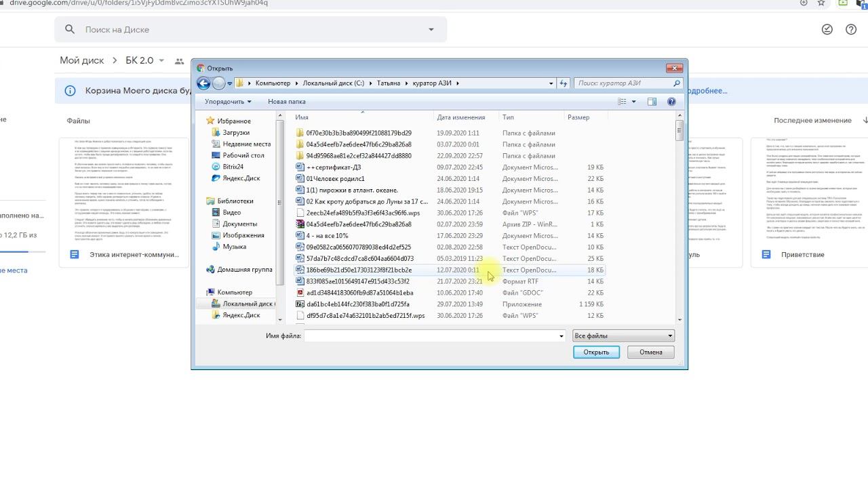868x488 pixels.
Task: Click the Bitrix24 icon under Избранное
Action: pos(216,167)
